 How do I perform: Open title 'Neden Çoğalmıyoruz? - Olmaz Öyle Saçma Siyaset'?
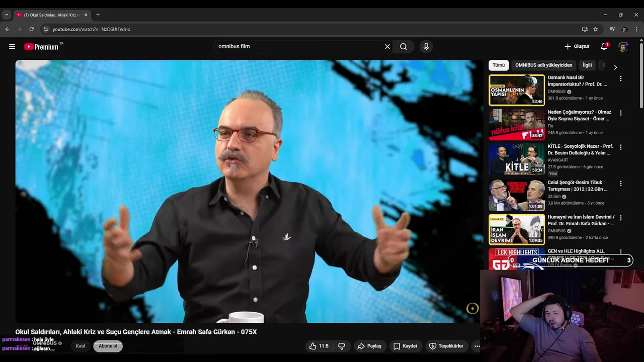pyautogui.click(x=580, y=116)
